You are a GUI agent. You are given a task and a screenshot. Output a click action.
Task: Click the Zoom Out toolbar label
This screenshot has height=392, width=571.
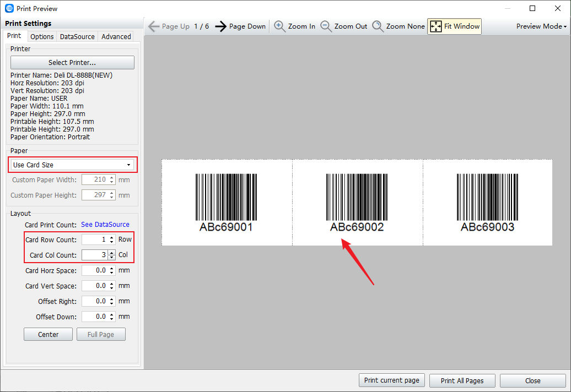coord(351,26)
